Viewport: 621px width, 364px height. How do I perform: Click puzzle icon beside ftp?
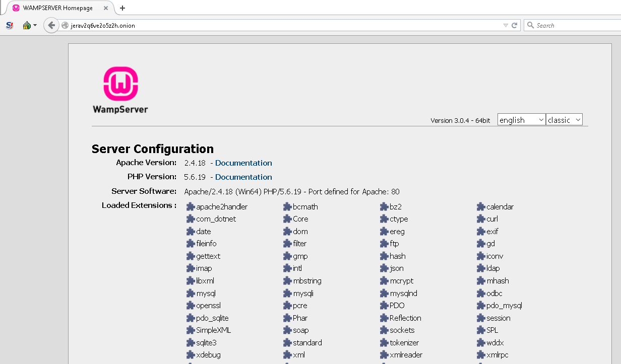tap(384, 244)
